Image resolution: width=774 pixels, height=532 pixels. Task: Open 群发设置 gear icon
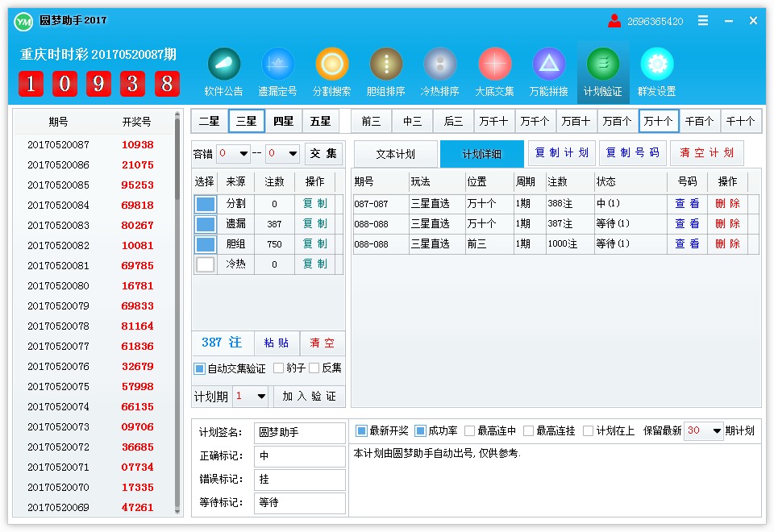(x=657, y=64)
